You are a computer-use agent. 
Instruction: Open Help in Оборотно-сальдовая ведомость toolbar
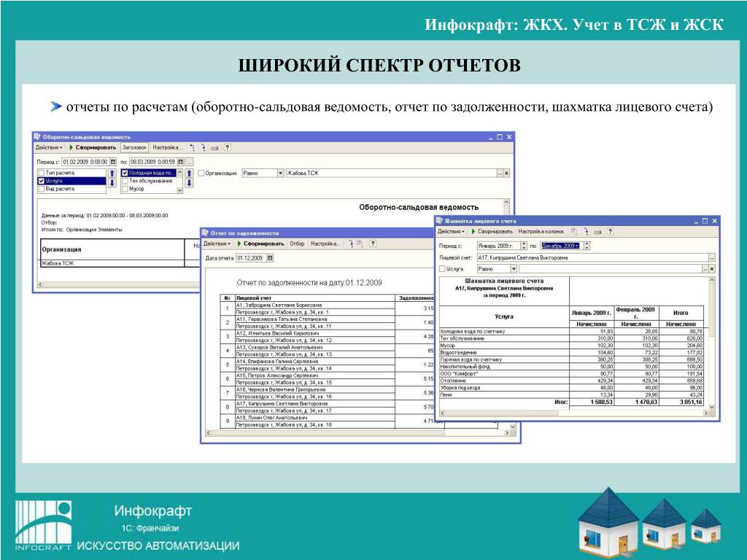pos(228,147)
